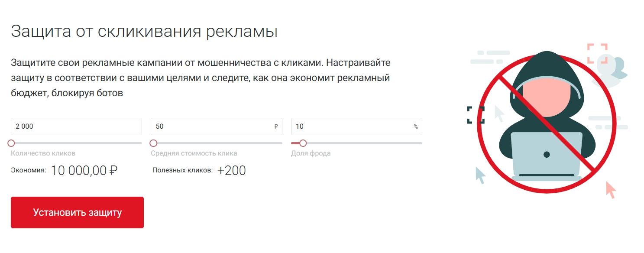Click the "Количество кликов" slider handle
This screenshot has width=644, height=253.
tap(11, 143)
